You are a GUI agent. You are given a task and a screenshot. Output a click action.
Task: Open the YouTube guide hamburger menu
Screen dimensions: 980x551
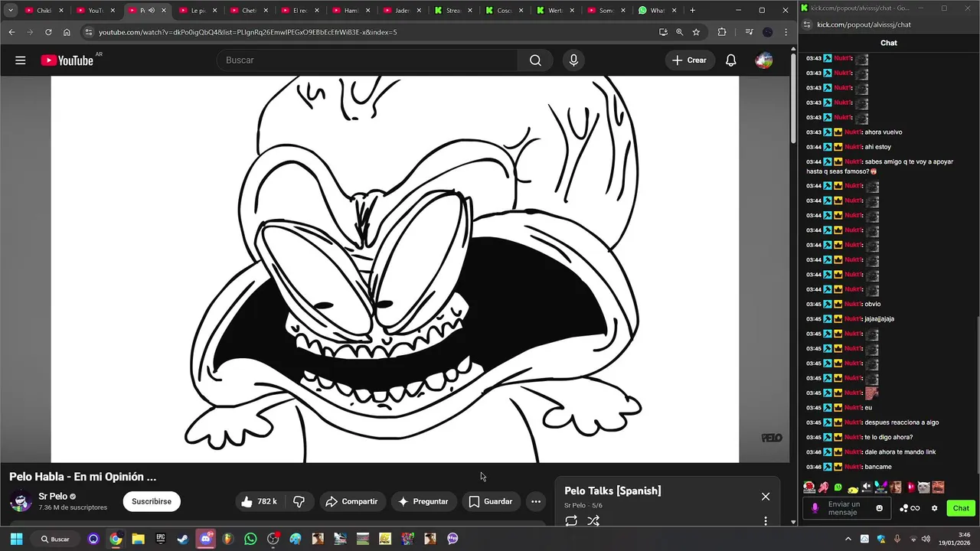tap(21, 60)
